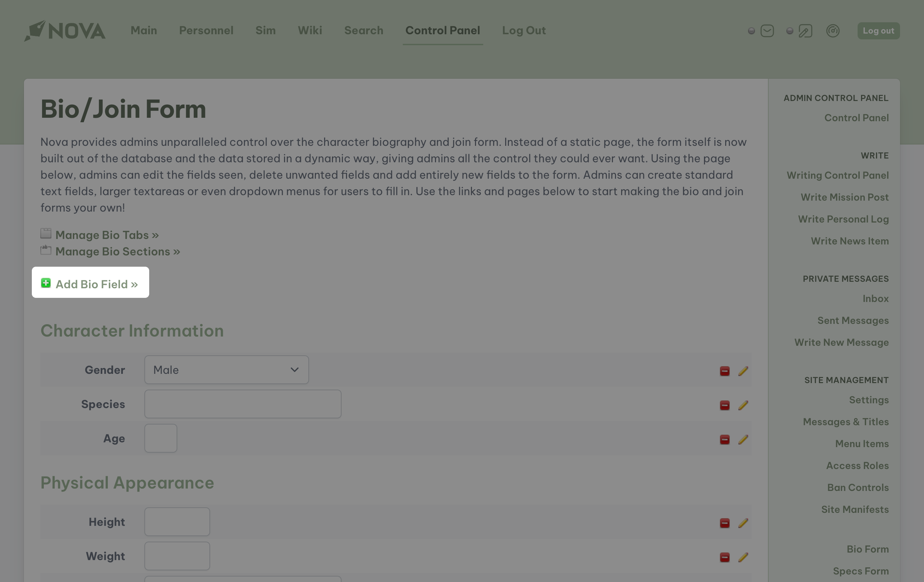Viewport: 924px width, 582px height.
Task: Go to Write Mission Post in sidebar
Action: (844, 197)
